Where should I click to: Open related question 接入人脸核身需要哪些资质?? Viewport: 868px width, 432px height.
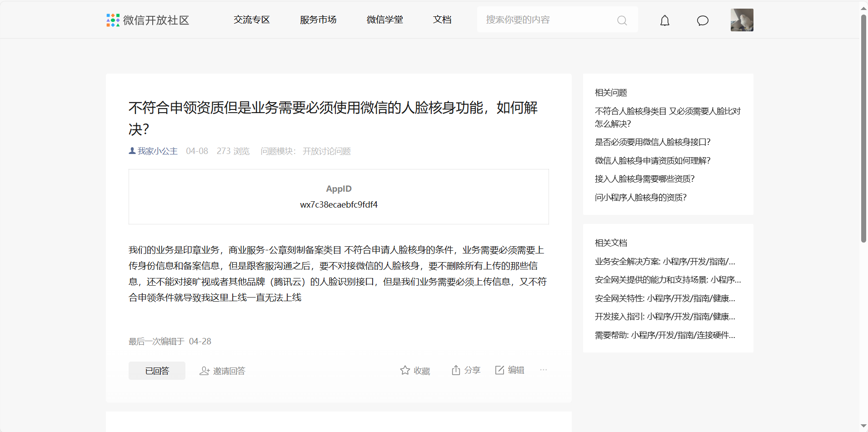644,179
